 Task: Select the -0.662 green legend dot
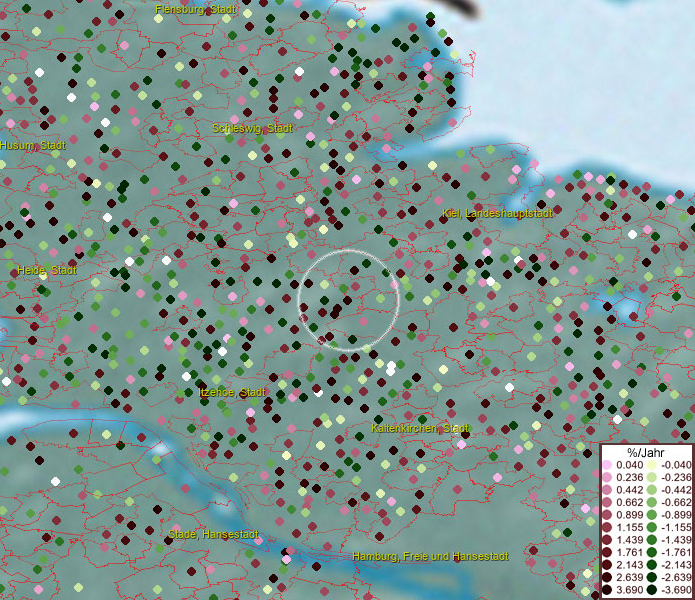click(x=652, y=503)
